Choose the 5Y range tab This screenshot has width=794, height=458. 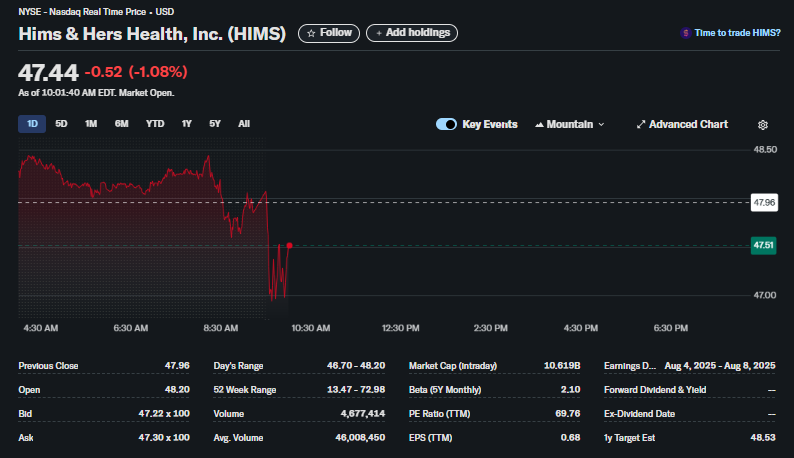click(x=215, y=124)
